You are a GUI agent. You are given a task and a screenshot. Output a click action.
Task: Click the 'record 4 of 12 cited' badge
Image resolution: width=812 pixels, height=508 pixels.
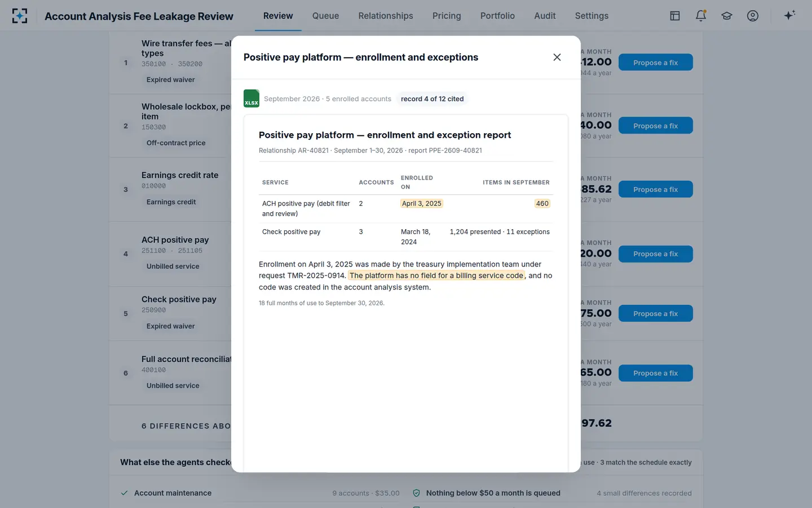(433, 99)
